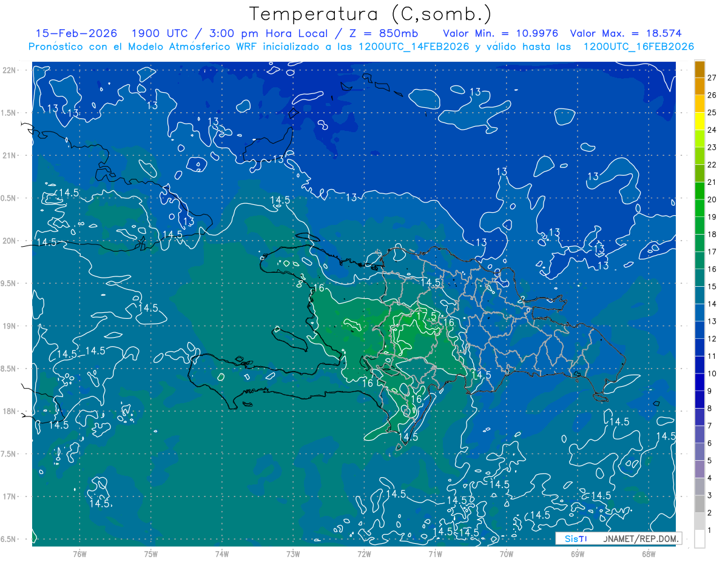Image resolution: width=728 pixels, height=562 pixels.
Task: Click the color bar value '1'
Action: 710,530
